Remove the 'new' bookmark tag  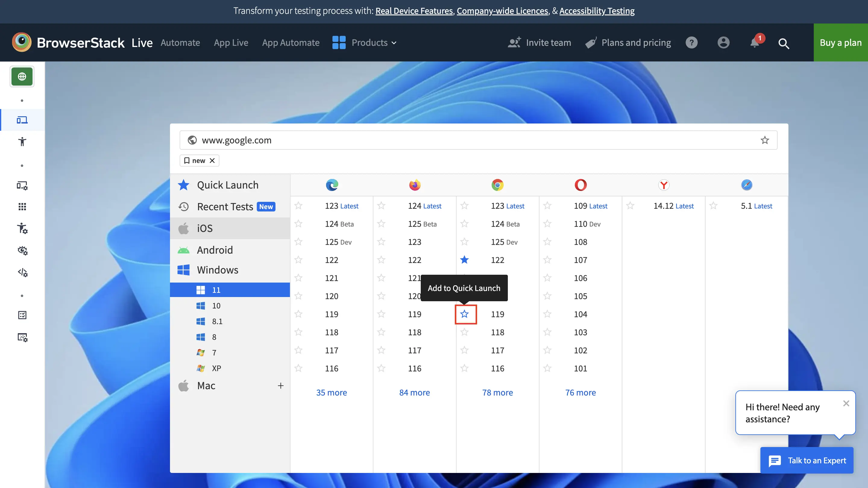[212, 161]
